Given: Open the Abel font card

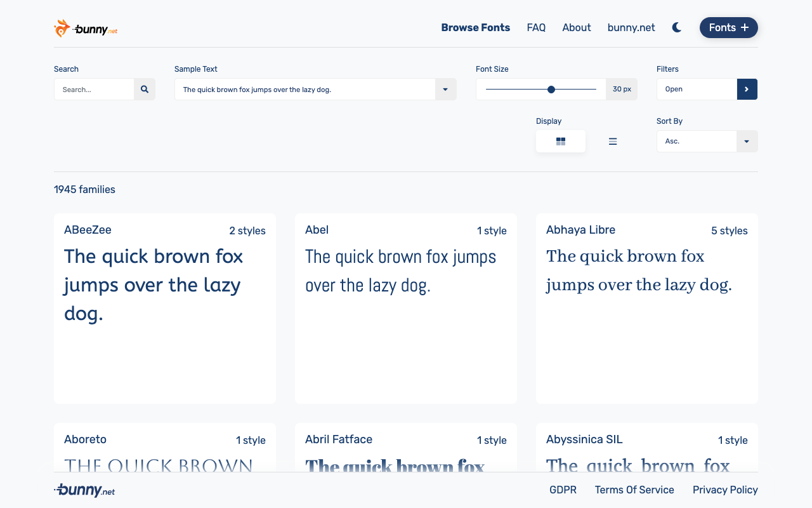Looking at the screenshot, I should tap(406, 309).
